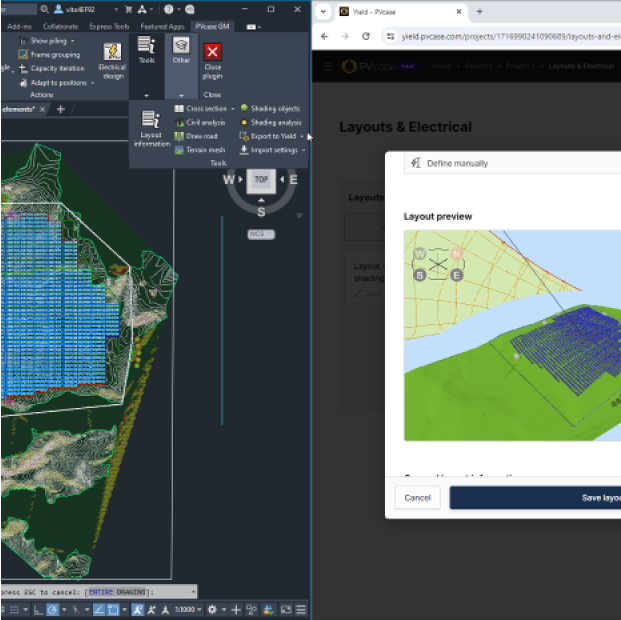Click the TOP face of view cube
621x620 pixels.
[x=261, y=180]
